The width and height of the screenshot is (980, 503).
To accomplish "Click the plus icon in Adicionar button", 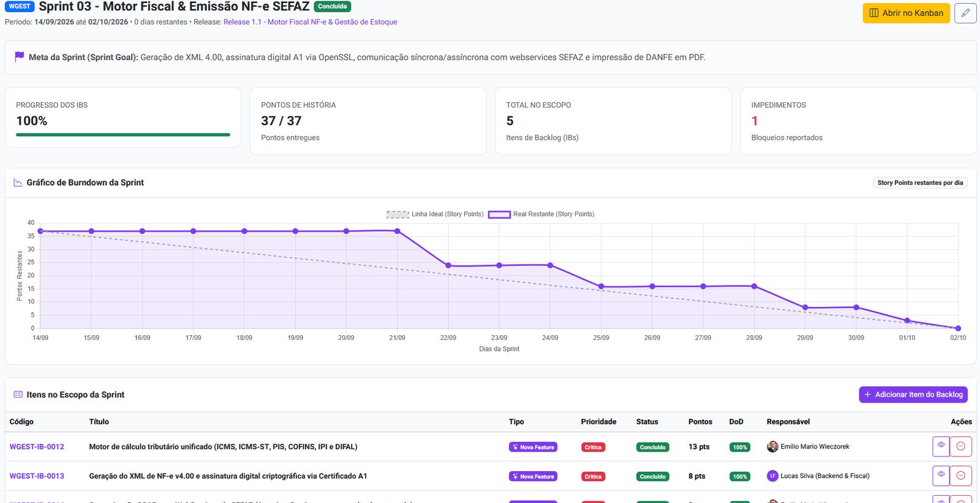I will click(x=867, y=395).
